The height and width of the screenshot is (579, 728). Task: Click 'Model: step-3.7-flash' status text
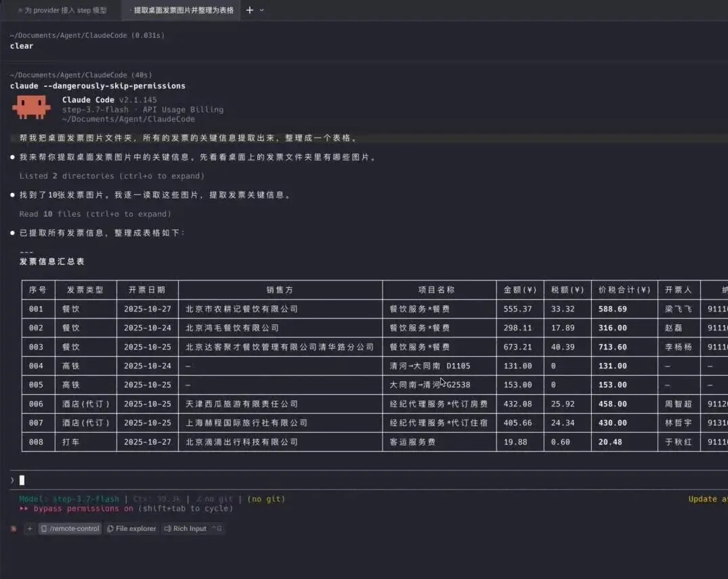69,499
